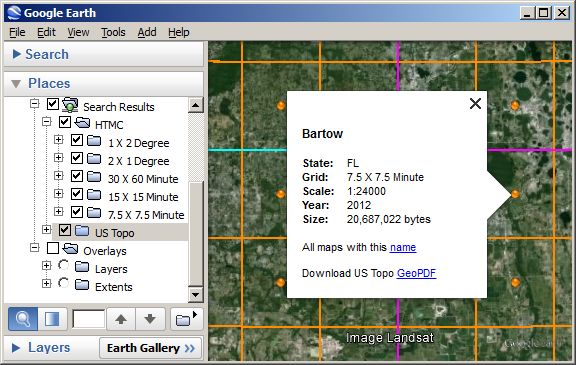Click the 2 X 1 Degree folder icon

(x=94, y=159)
